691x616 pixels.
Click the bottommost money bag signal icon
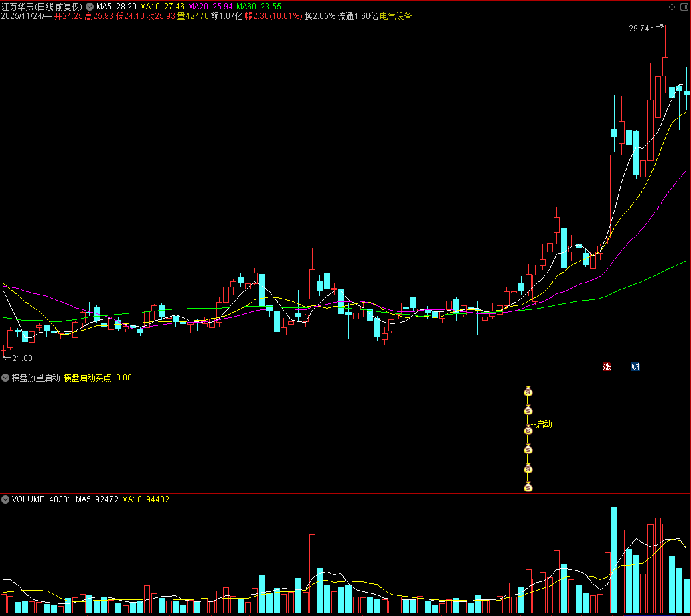coord(528,487)
